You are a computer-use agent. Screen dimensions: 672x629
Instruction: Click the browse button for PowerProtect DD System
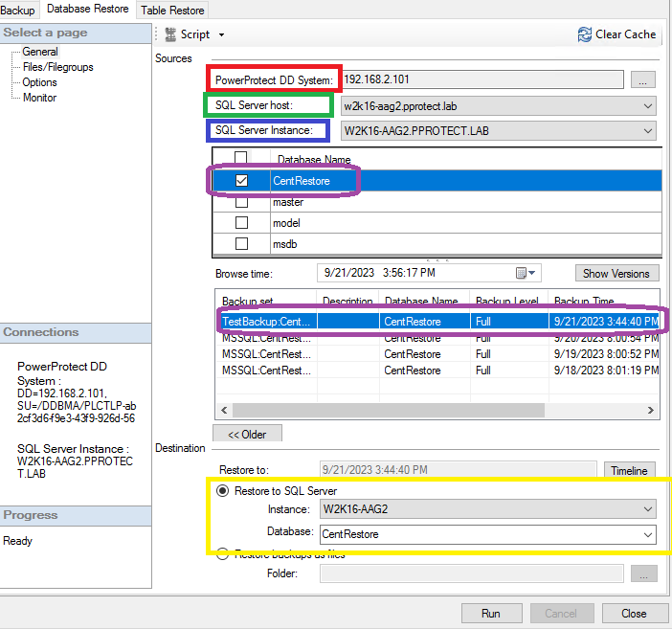[x=643, y=80]
